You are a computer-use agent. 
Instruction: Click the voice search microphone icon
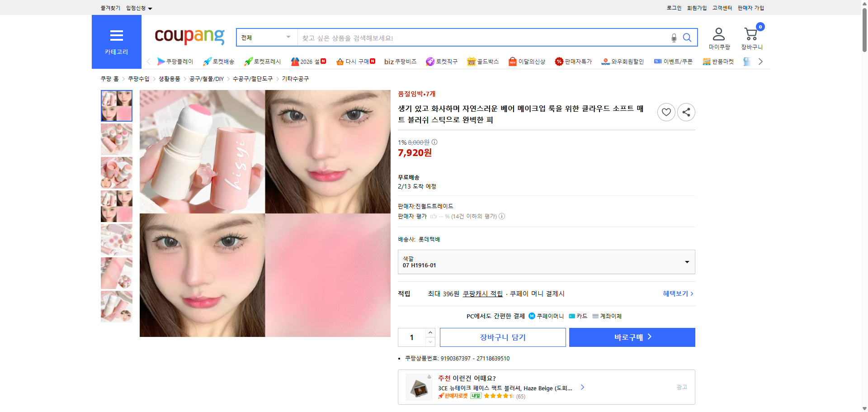674,38
